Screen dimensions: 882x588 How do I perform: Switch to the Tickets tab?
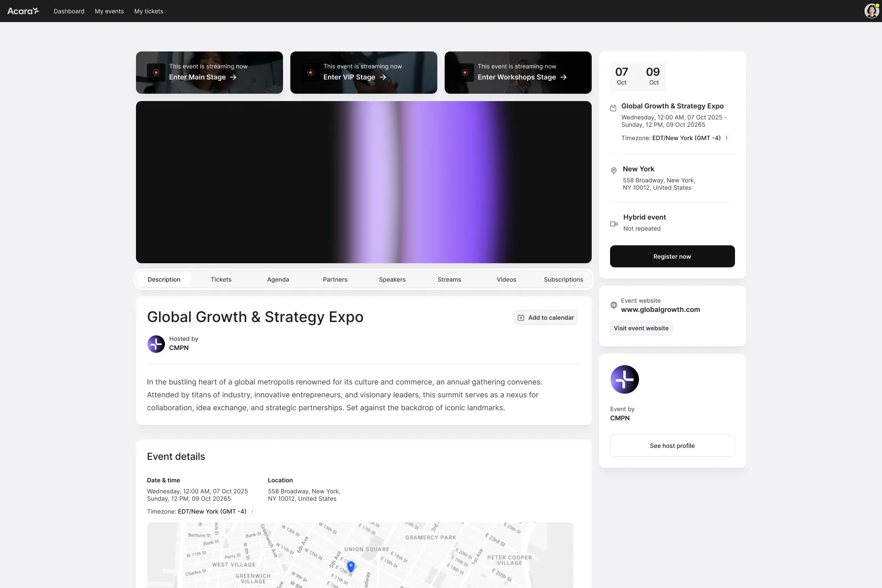coord(221,279)
